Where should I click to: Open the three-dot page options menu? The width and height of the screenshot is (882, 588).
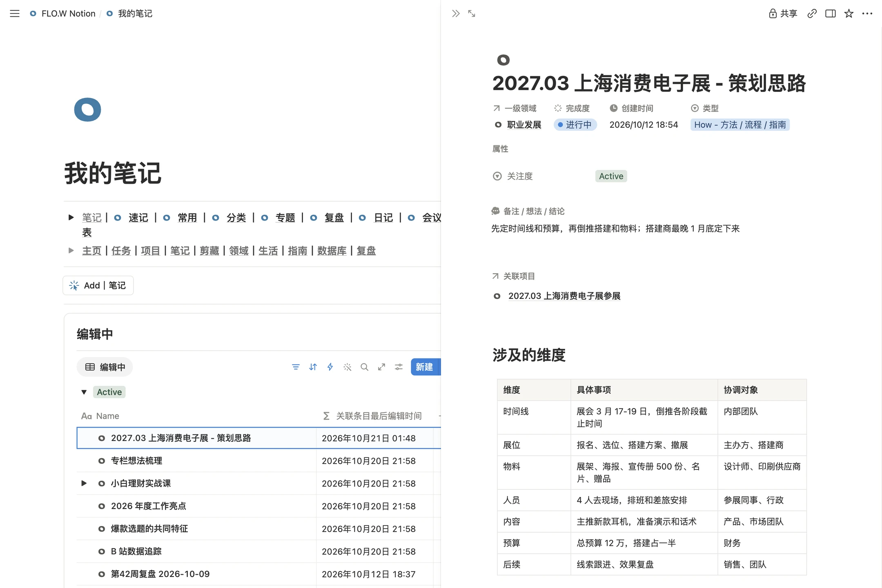click(x=867, y=13)
